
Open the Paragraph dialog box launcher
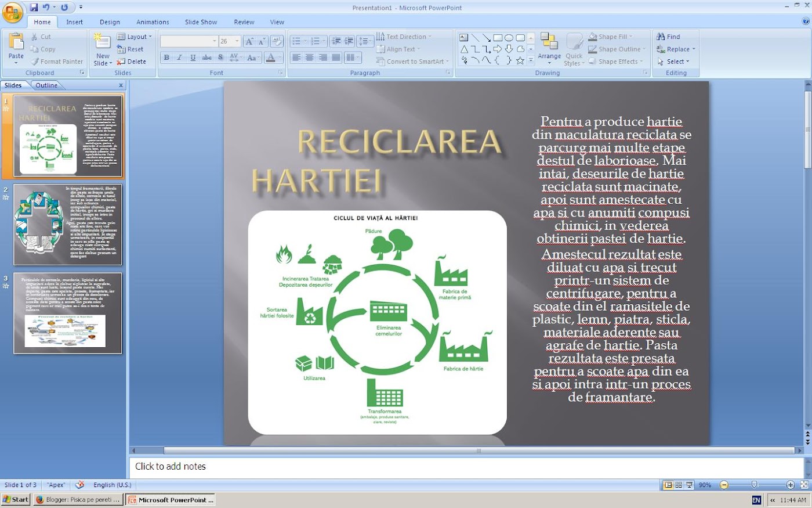tap(448, 73)
